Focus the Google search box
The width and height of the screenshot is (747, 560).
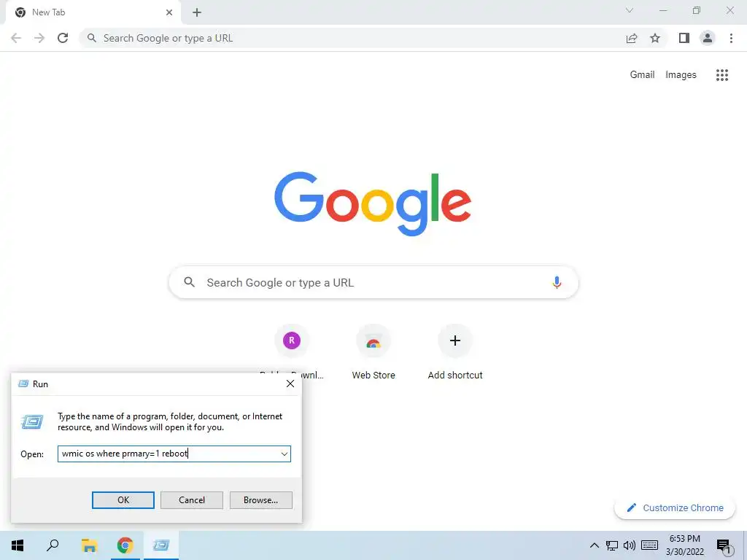(x=373, y=282)
